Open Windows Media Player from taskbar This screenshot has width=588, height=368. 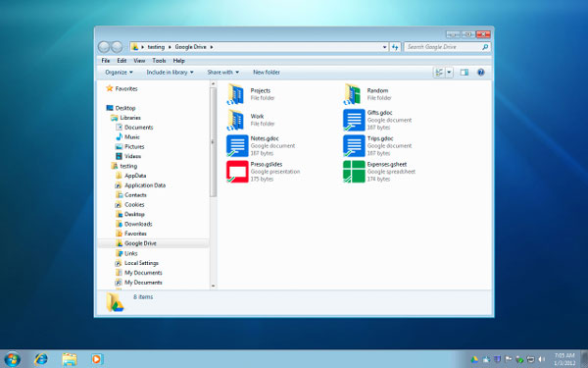click(x=97, y=359)
